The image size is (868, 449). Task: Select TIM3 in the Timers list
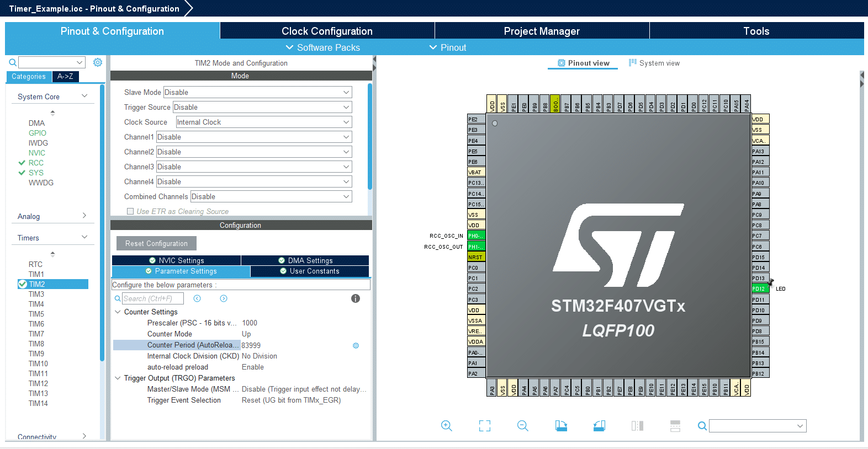[x=36, y=294]
